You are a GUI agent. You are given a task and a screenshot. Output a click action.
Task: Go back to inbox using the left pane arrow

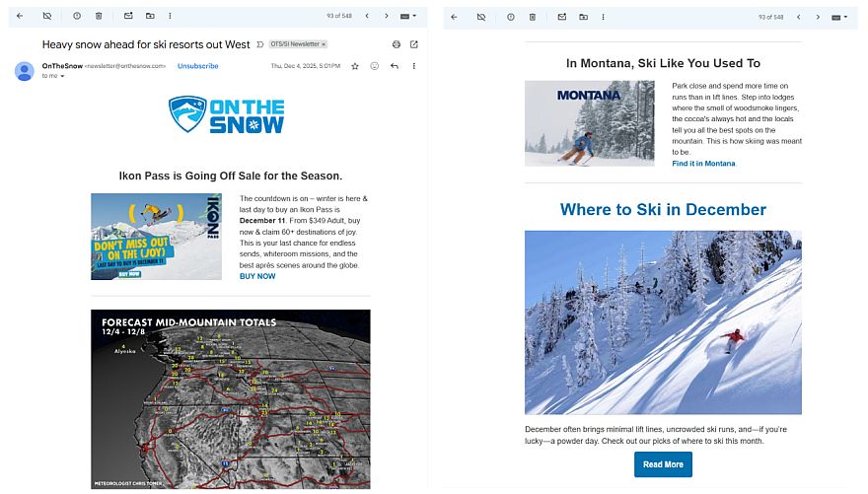click(x=20, y=17)
